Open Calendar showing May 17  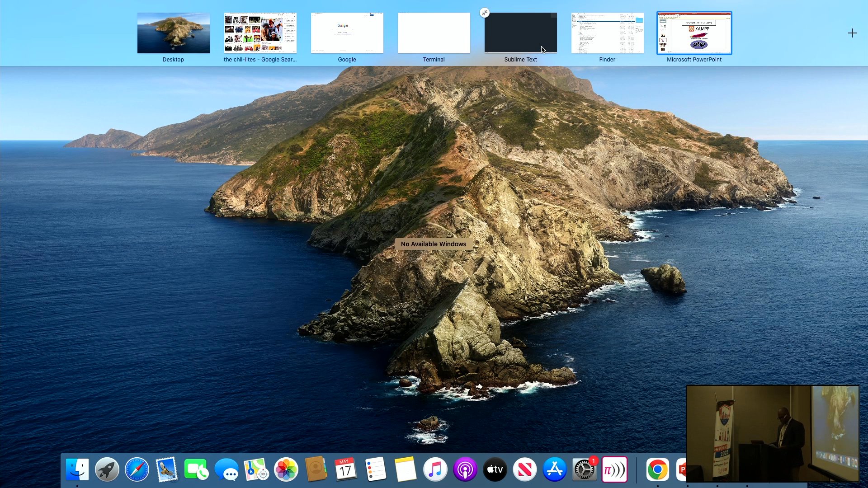(x=346, y=469)
